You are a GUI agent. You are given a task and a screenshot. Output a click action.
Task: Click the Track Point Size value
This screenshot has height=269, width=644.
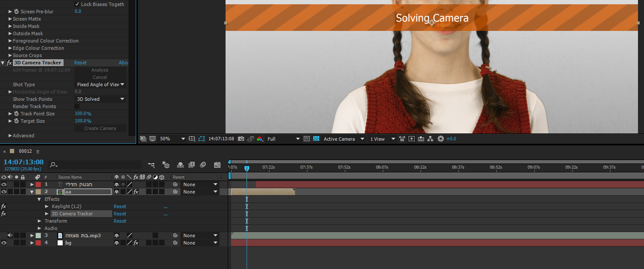(x=83, y=114)
